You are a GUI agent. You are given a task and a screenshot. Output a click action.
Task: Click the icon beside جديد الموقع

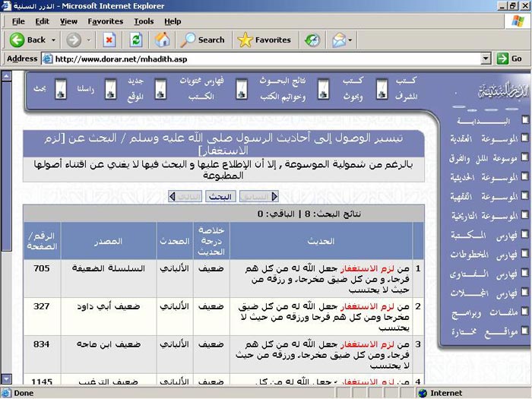(160, 89)
